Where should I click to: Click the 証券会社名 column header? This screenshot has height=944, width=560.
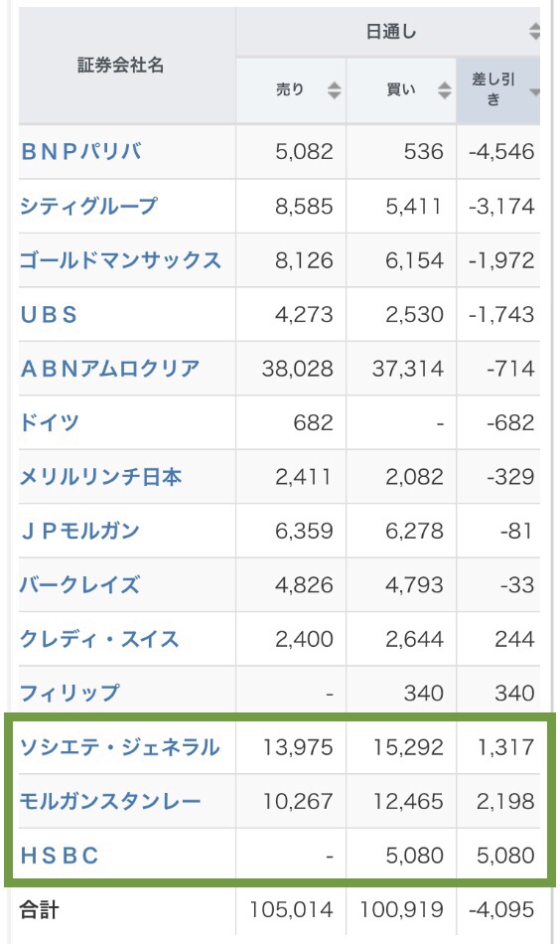pyautogui.click(x=120, y=65)
